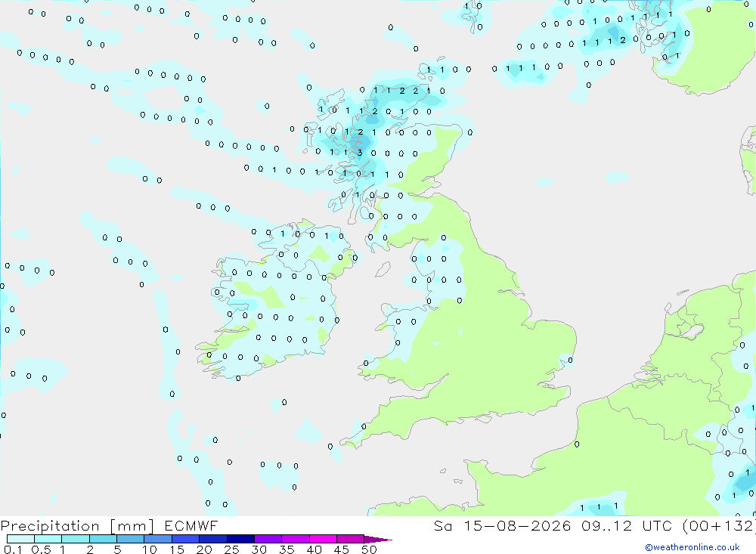Select the "ECMWF" model label
The height and width of the screenshot is (554, 756).
tap(191, 525)
